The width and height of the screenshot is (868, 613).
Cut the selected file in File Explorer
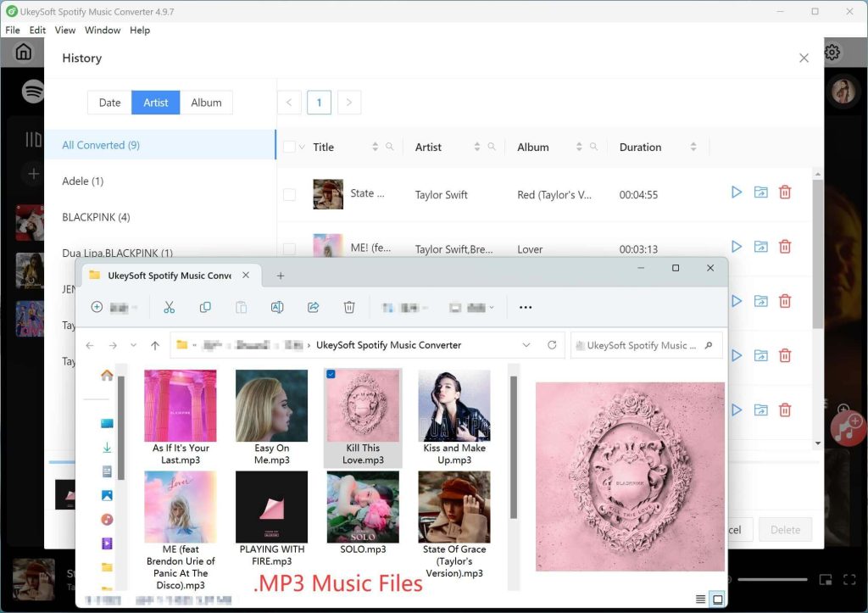(x=168, y=307)
